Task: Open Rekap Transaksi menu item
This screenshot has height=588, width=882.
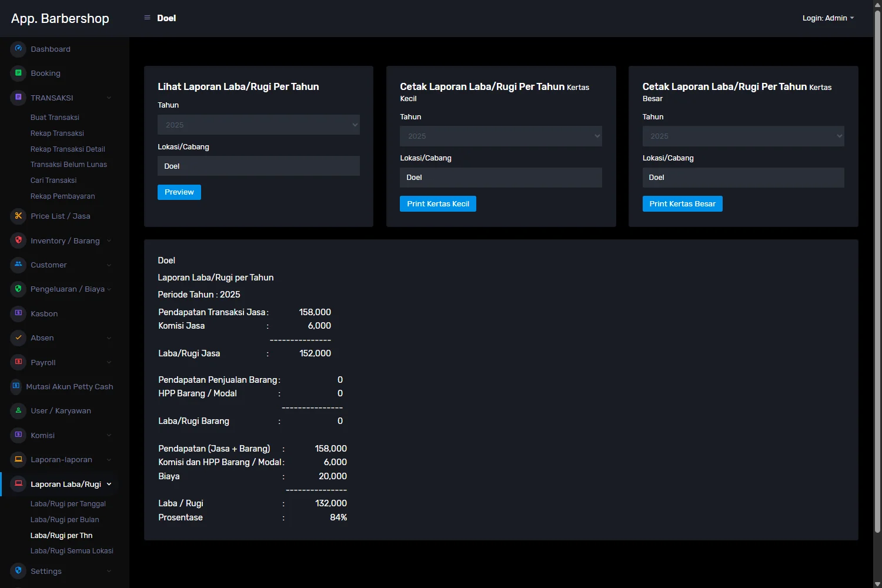Action: tap(57, 133)
